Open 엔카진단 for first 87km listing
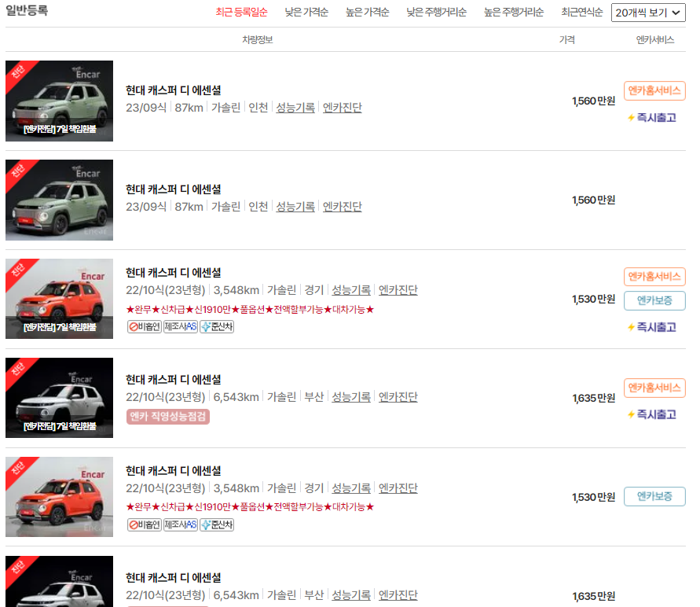 click(343, 108)
